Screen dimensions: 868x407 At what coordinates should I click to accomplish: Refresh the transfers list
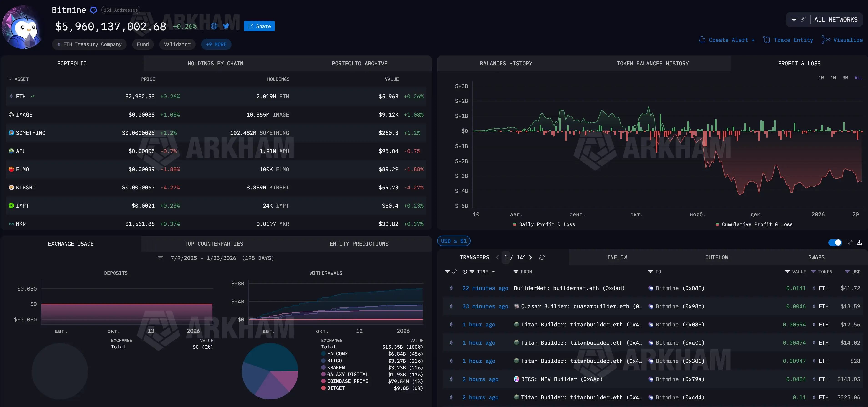542,257
